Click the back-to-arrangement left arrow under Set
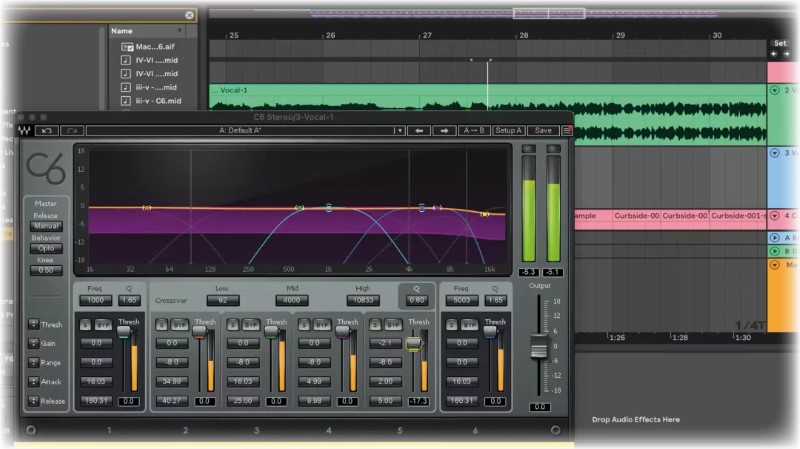The image size is (800, 449). click(x=774, y=54)
